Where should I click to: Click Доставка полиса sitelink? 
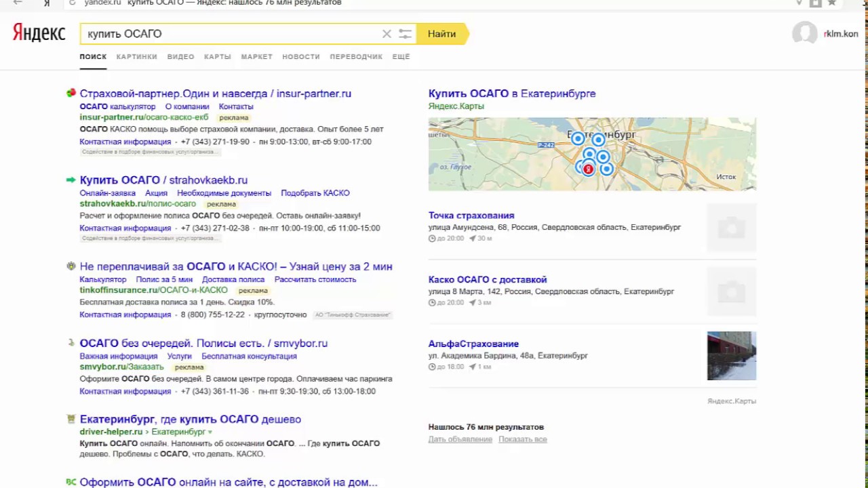233,279
